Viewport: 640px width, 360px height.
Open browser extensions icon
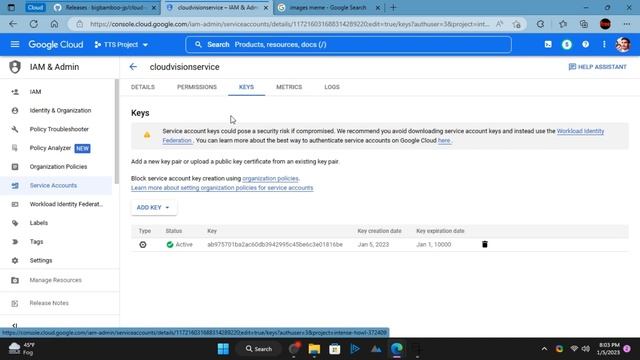coord(540,24)
